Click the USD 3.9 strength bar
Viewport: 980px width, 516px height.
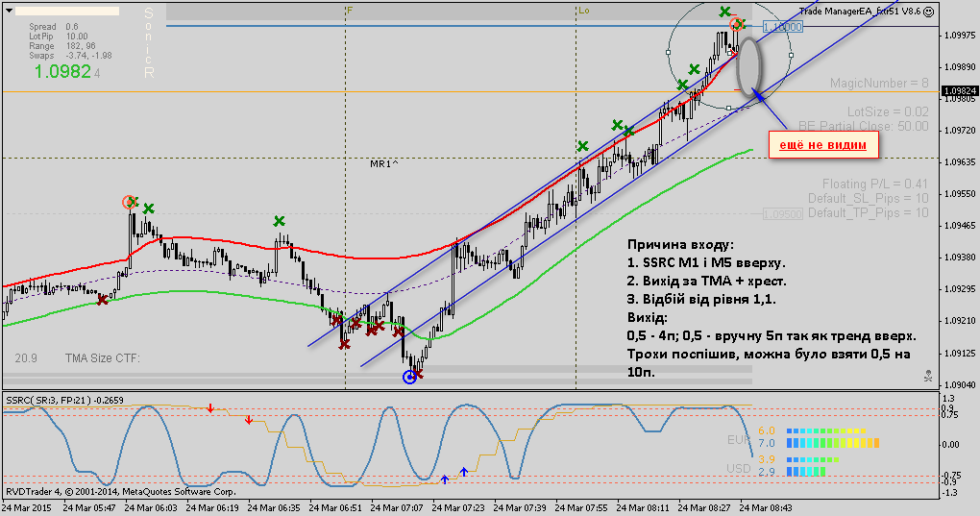(x=813, y=459)
